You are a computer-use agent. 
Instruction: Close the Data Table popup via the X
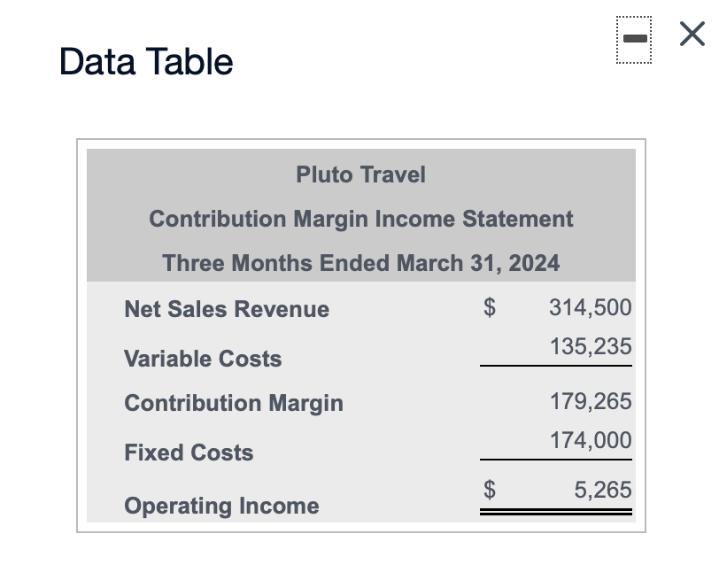pyautogui.click(x=692, y=34)
